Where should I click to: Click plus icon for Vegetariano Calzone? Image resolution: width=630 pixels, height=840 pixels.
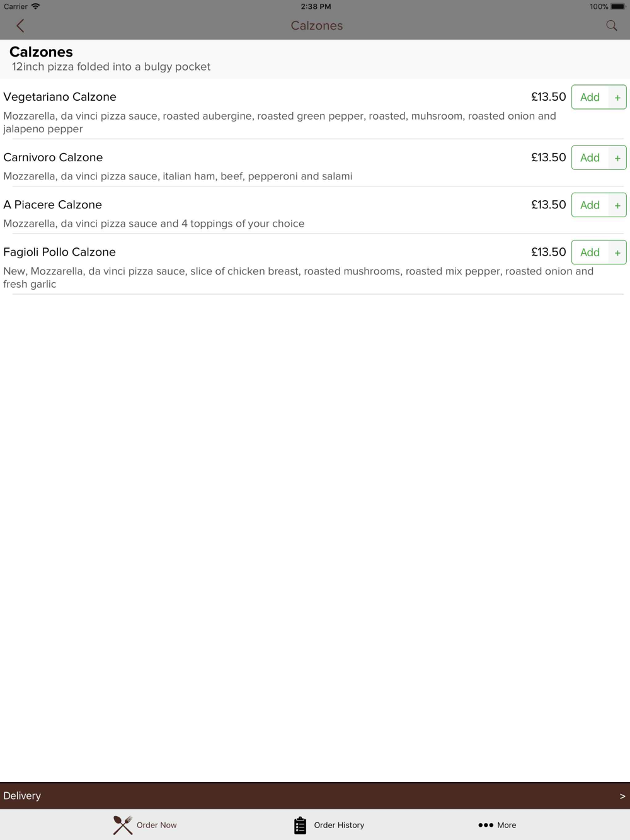click(617, 97)
